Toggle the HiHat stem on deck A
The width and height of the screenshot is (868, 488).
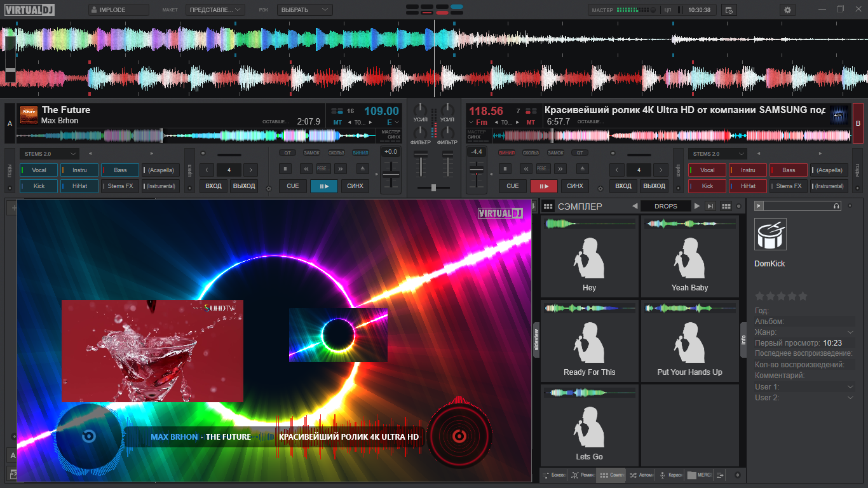coord(79,186)
